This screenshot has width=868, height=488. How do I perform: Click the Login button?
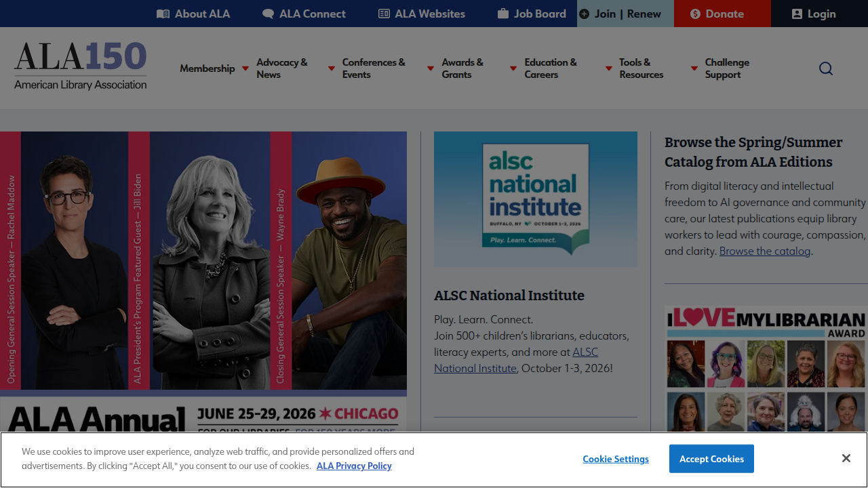click(819, 14)
